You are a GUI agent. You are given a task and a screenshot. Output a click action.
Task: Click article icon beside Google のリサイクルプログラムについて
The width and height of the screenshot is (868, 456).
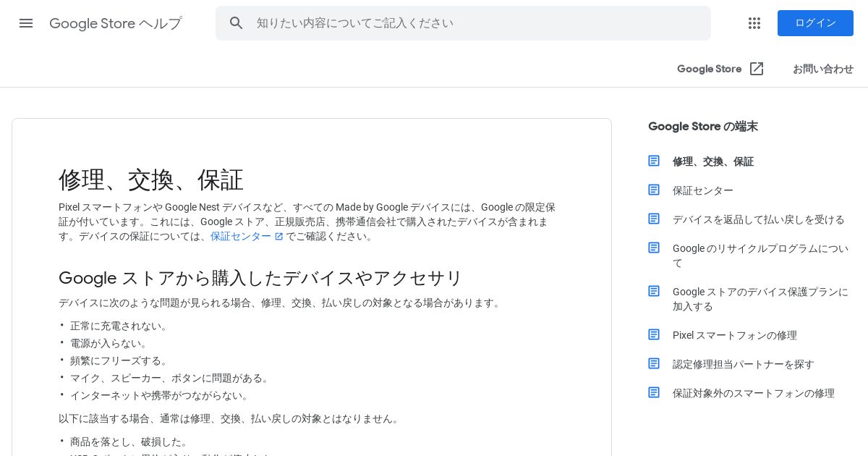pos(654,248)
